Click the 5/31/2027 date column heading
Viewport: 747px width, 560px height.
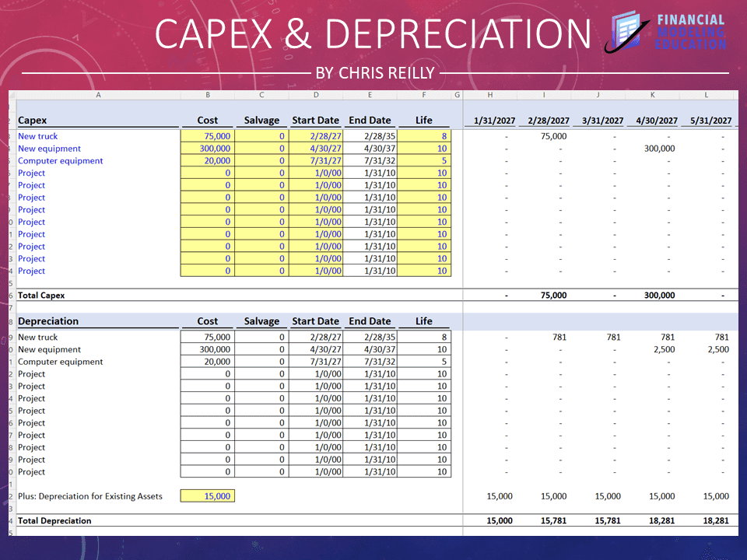tap(710, 121)
